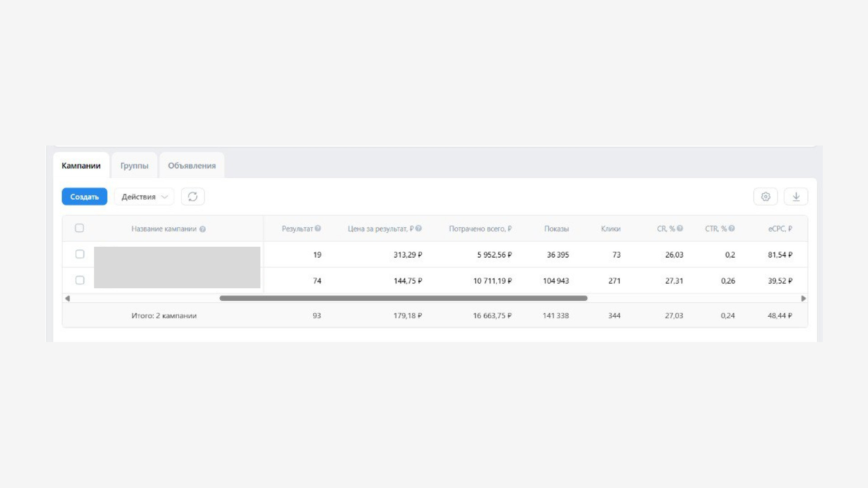
Task: Click help icon next to CR, %
Action: click(x=680, y=228)
